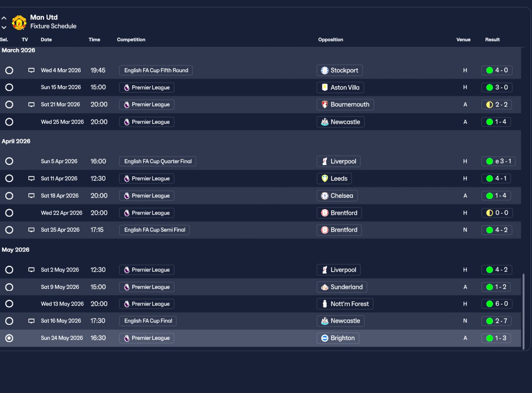Click the TV icon in the FA Cup Final row
532x393 pixels.
click(x=31, y=321)
